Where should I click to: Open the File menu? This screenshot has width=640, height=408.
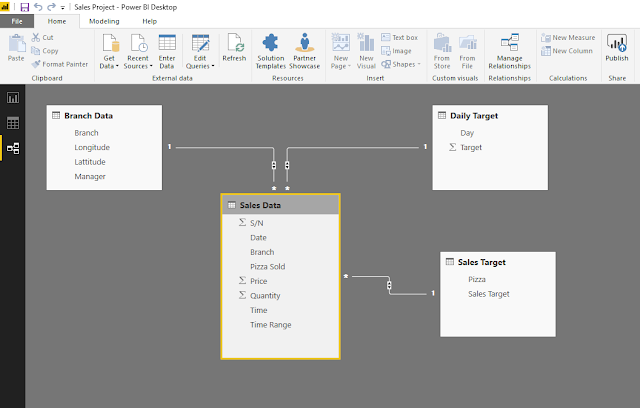pos(17,21)
